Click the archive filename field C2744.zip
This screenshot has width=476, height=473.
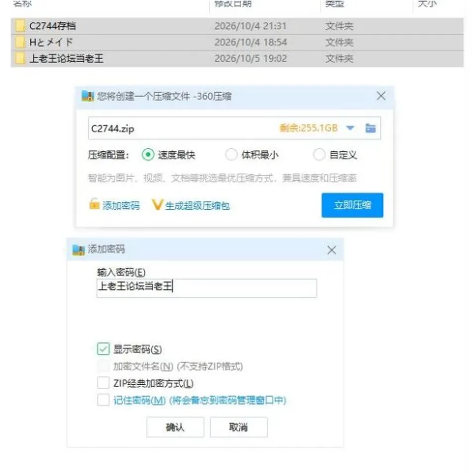pos(234,128)
